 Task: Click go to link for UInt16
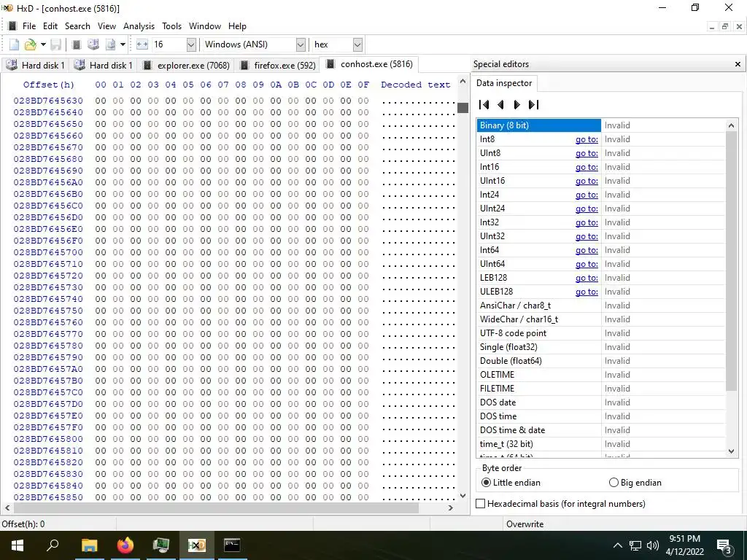587,181
